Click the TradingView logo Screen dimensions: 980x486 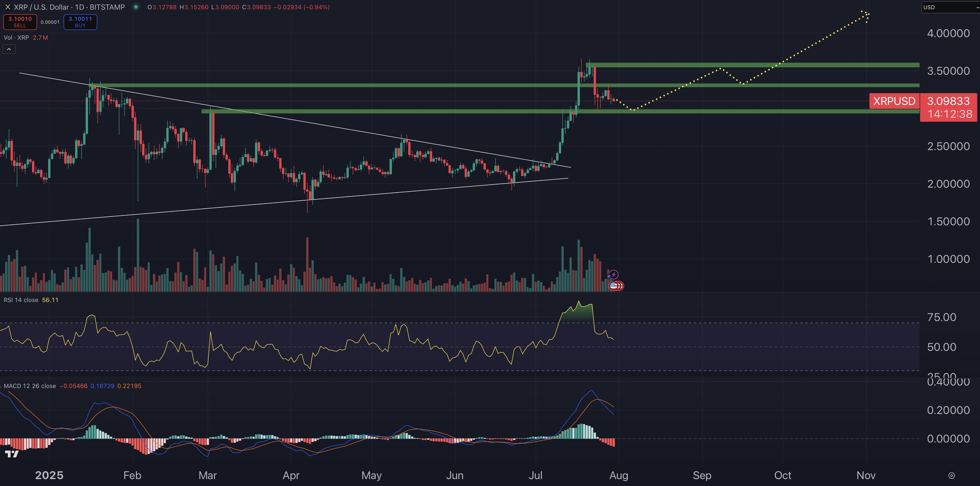coord(12,454)
